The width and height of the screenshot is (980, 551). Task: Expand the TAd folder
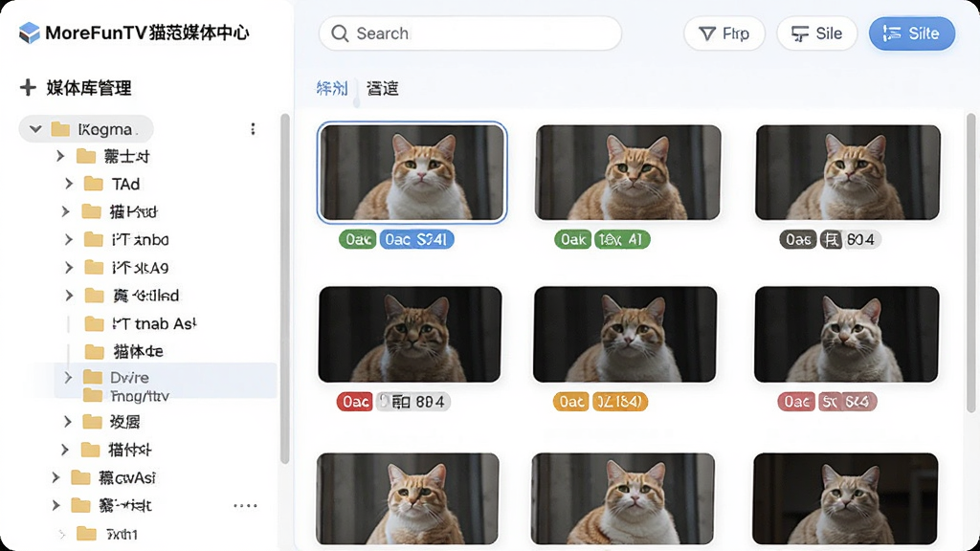pyautogui.click(x=69, y=184)
